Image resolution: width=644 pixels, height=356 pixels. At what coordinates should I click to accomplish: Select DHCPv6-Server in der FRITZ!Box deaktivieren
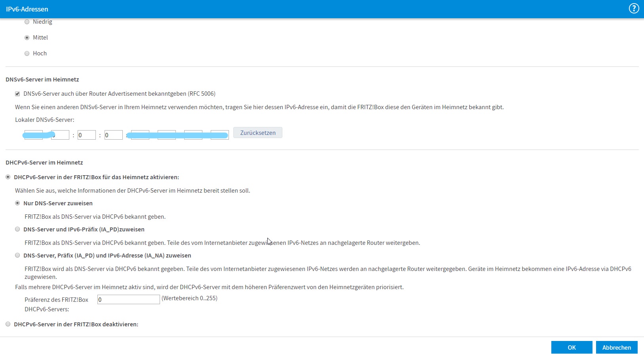click(x=8, y=324)
